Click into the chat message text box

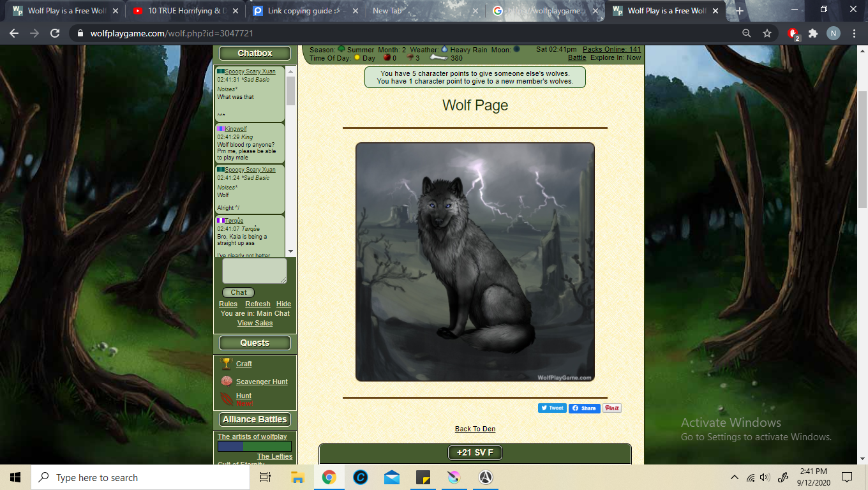[255, 271]
